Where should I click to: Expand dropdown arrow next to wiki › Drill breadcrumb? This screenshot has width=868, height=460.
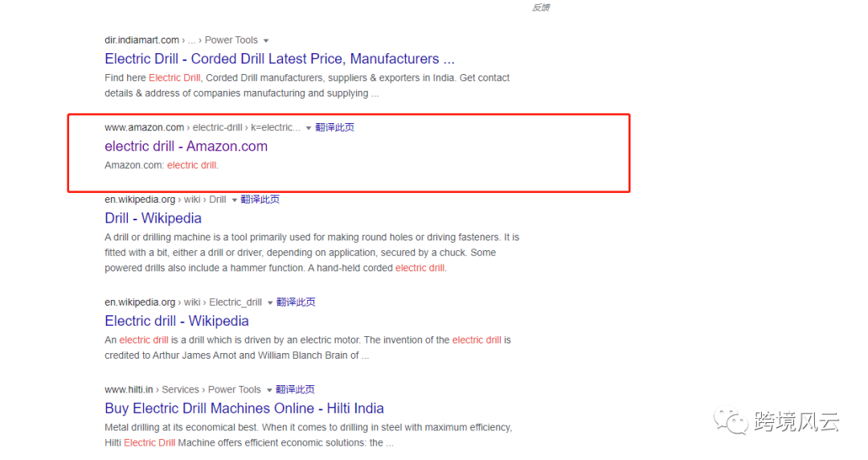pos(234,200)
